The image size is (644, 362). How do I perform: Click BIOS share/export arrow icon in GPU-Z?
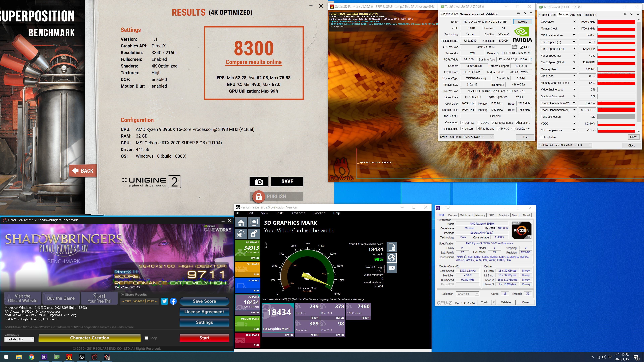(x=514, y=47)
